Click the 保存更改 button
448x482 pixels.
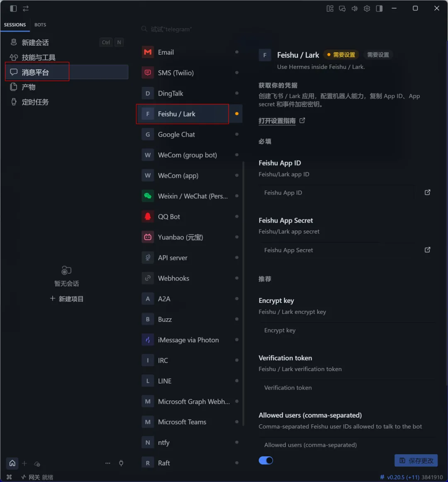[x=416, y=460]
